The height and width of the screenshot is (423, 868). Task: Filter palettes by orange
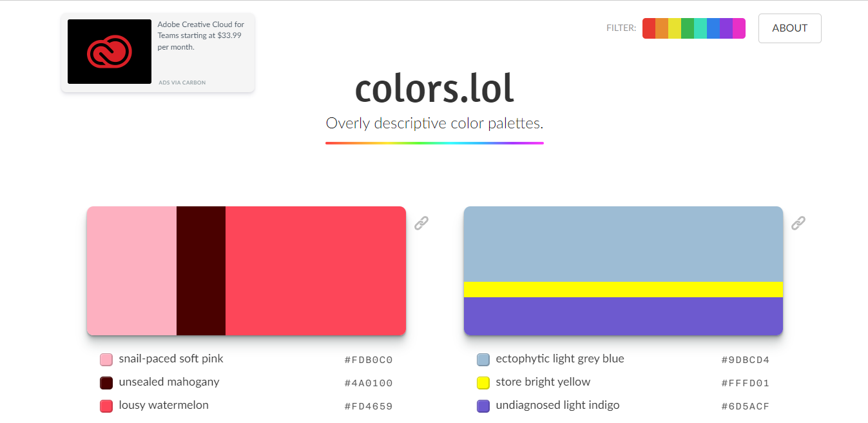(x=662, y=28)
